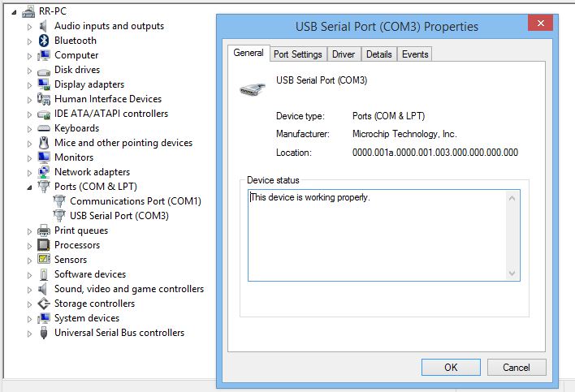Expand the Universal Serial Bus controllers node
This screenshot has height=392, width=575.
[x=31, y=333]
